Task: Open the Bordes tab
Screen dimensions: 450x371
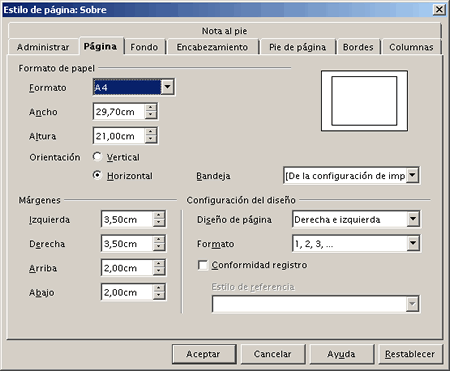Action: click(358, 47)
